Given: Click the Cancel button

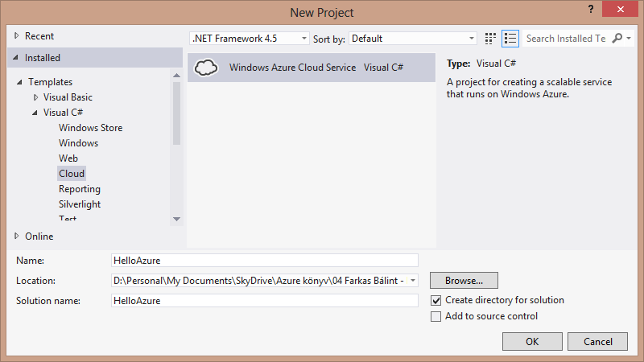Looking at the screenshot, I should pos(597,341).
